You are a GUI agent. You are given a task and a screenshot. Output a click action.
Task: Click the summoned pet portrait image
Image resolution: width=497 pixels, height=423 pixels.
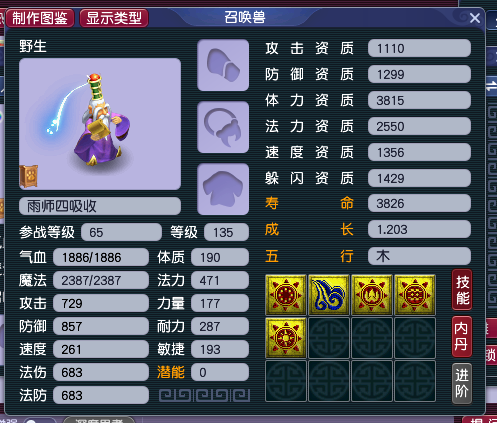click(100, 124)
